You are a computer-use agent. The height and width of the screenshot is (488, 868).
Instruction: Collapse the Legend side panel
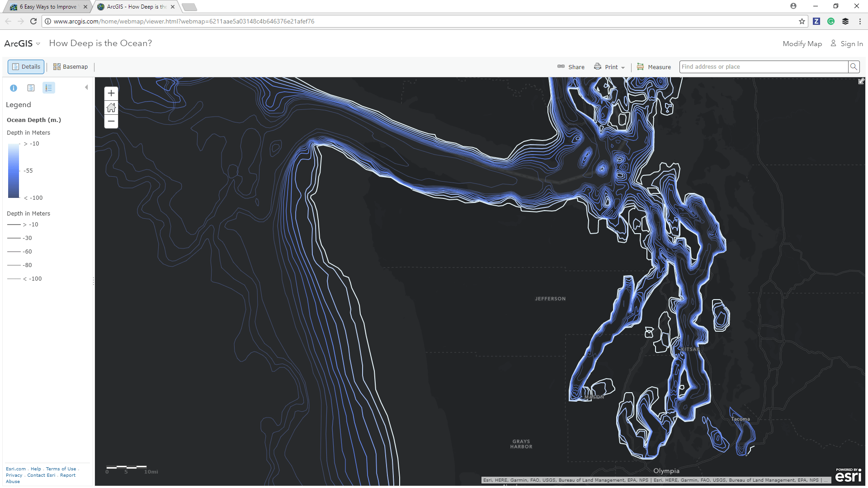(x=86, y=88)
